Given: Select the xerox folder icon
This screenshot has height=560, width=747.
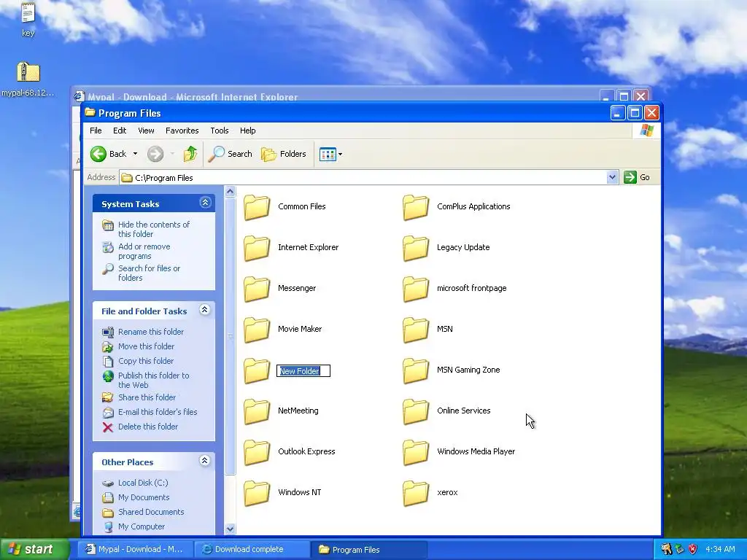Looking at the screenshot, I should tap(416, 493).
